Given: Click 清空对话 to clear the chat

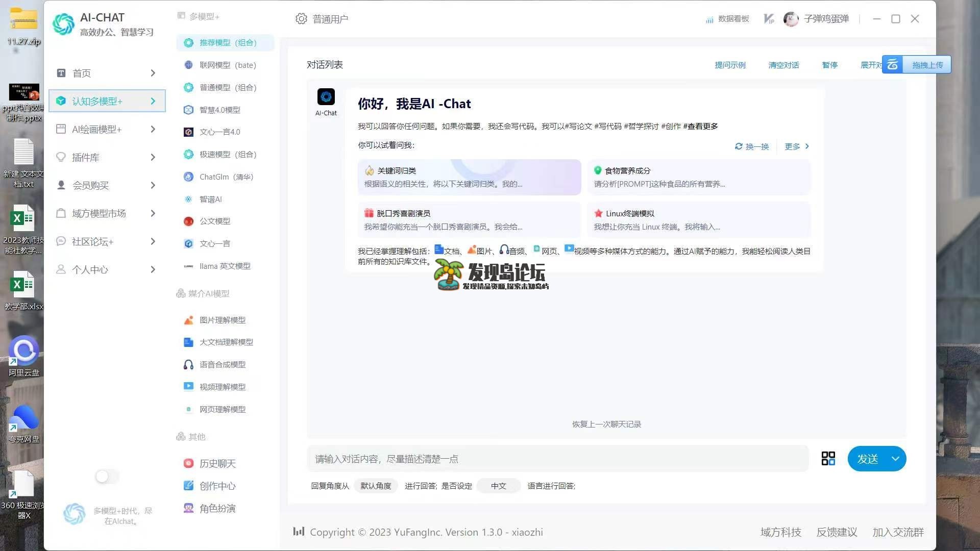Looking at the screenshot, I should tap(783, 65).
